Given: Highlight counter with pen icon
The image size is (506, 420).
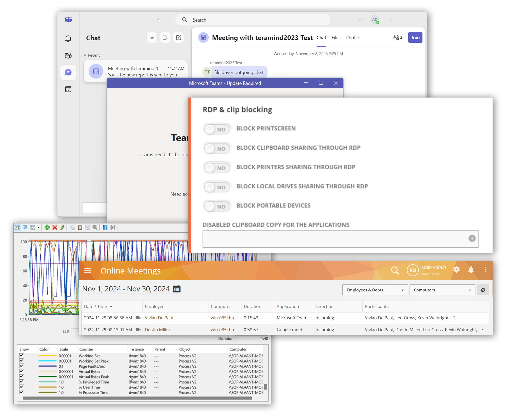Looking at the screenshot, I should pyautogui.click(x=62, y=227).
